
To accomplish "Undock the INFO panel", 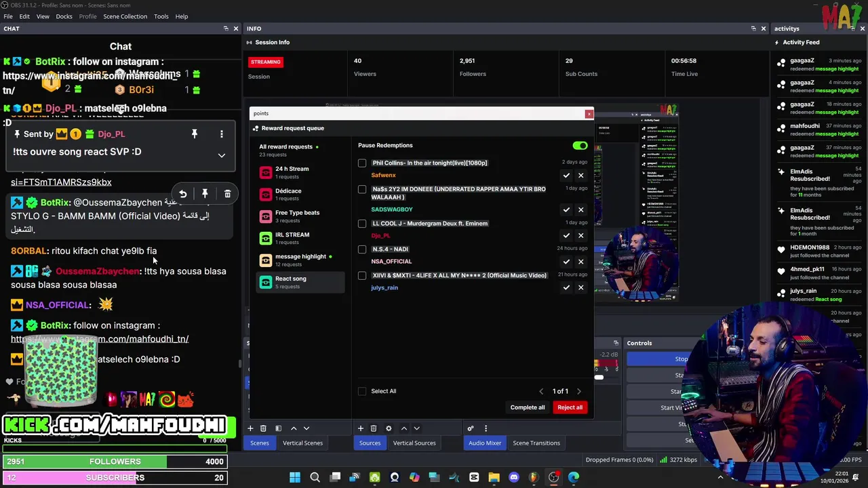I will tap(753, 28).
